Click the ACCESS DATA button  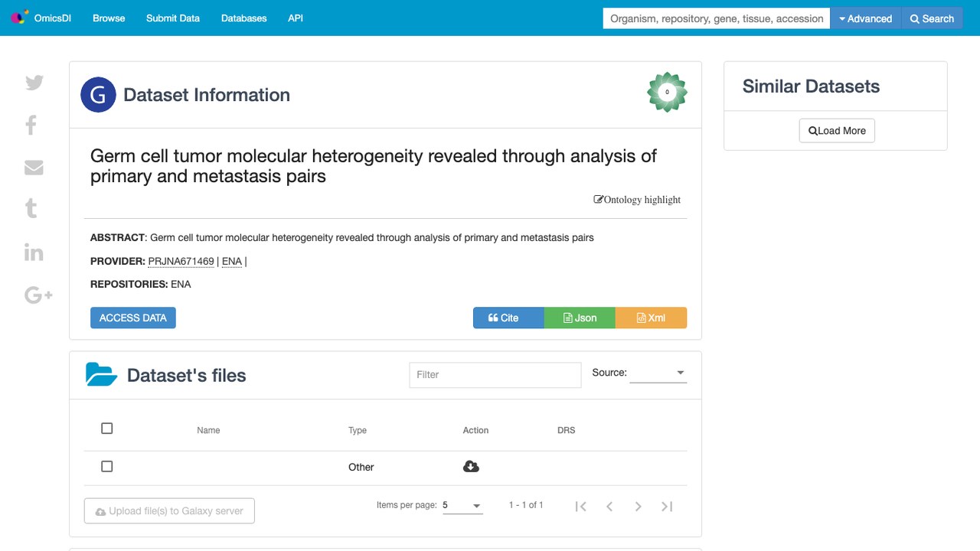pyautogui.click(x=133, y=318)
